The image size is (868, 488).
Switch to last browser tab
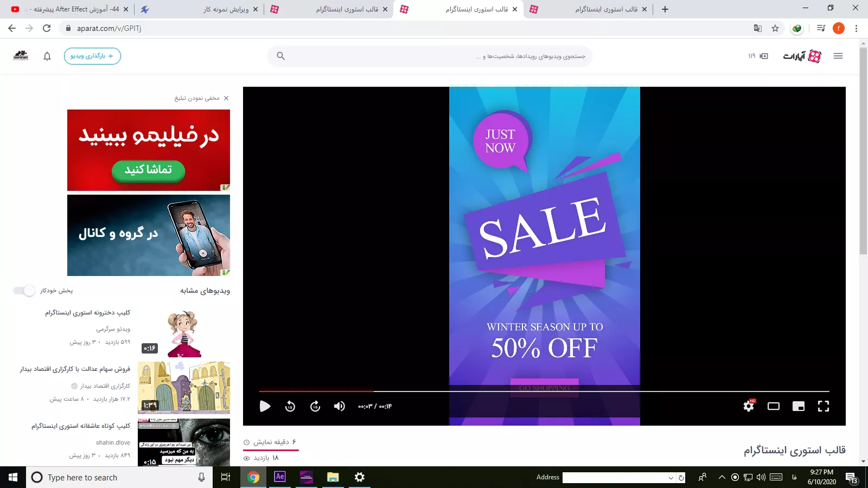coord(588,9)
